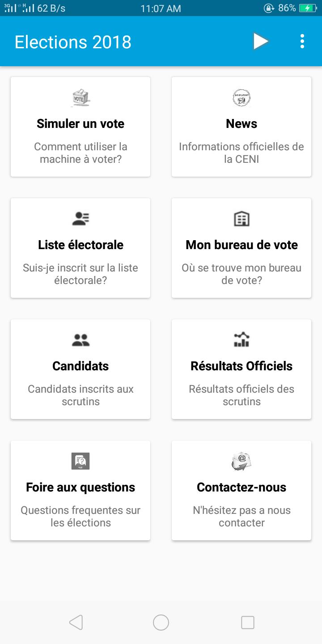Tap the email envelope contact icon

pos(241,461)
